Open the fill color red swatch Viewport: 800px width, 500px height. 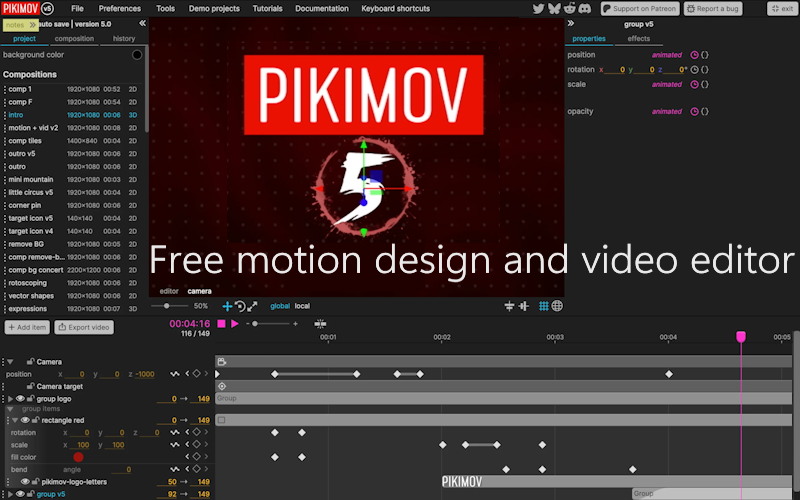[x=78, y=457]
